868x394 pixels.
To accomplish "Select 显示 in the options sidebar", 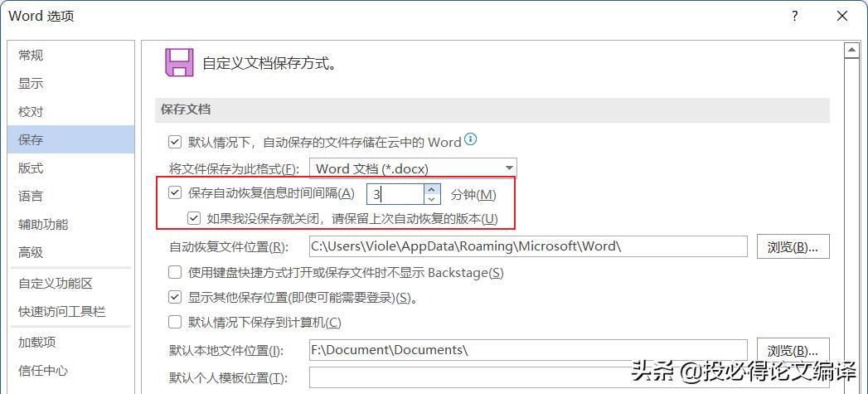I will 71,84.
